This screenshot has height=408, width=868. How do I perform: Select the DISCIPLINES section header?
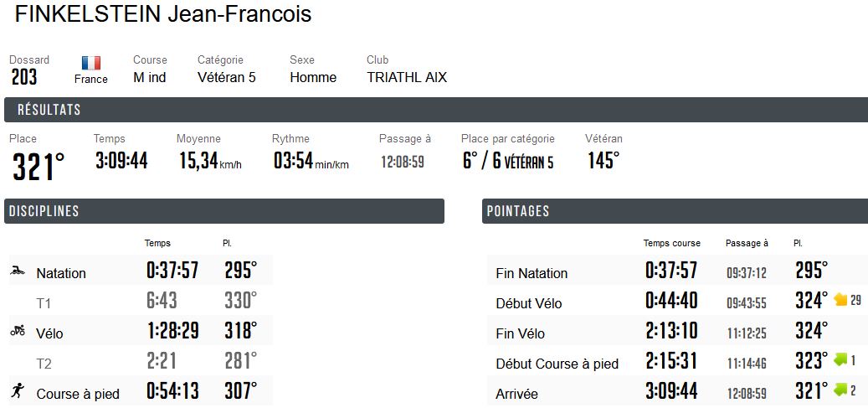pos(224,211)
